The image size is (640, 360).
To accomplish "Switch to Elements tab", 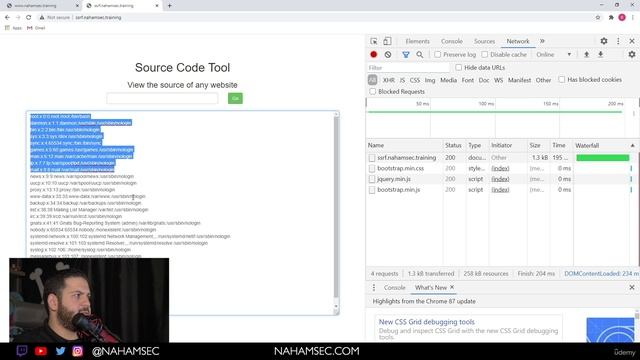I will (418, 41).
